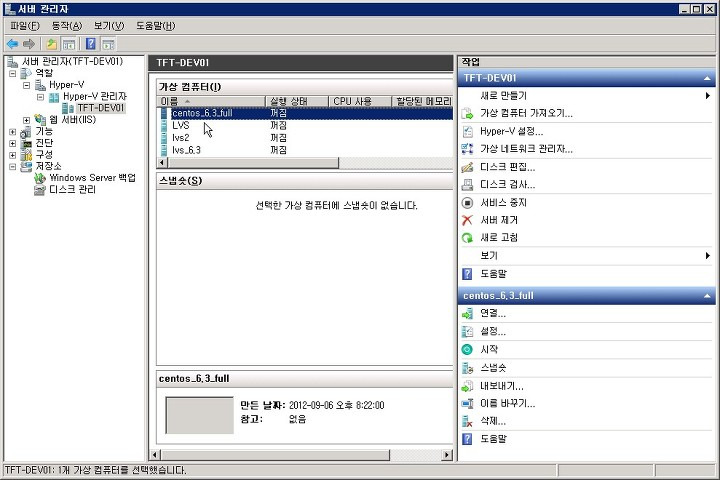720x480 pixels.
Task: Expand the 구성 tree node
Action: click(12, 155)
